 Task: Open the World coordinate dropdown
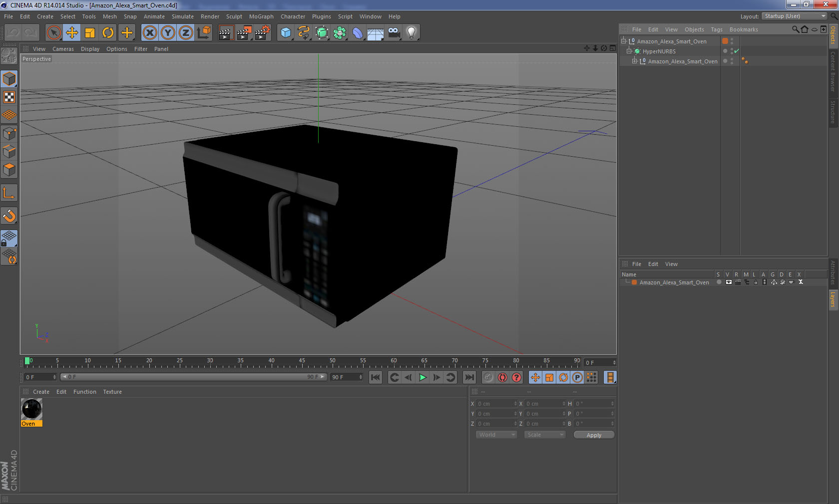click(496, 435)
